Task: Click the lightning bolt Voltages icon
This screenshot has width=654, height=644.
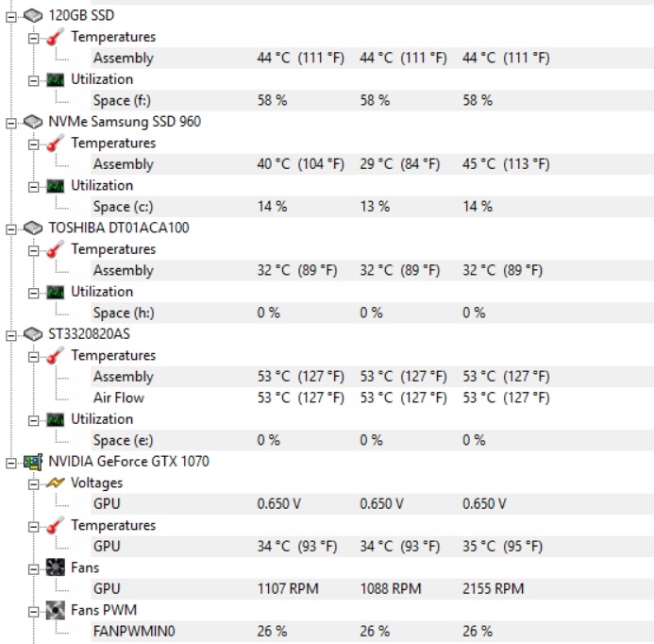Action: pyautogui.click(x=56, y=483)
